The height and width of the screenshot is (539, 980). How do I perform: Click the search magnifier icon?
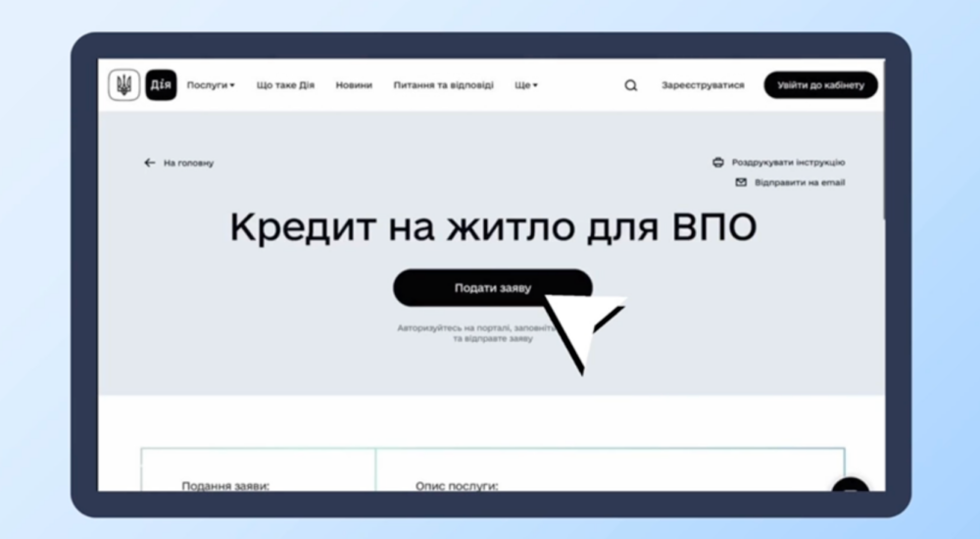[x=631, y=85]
